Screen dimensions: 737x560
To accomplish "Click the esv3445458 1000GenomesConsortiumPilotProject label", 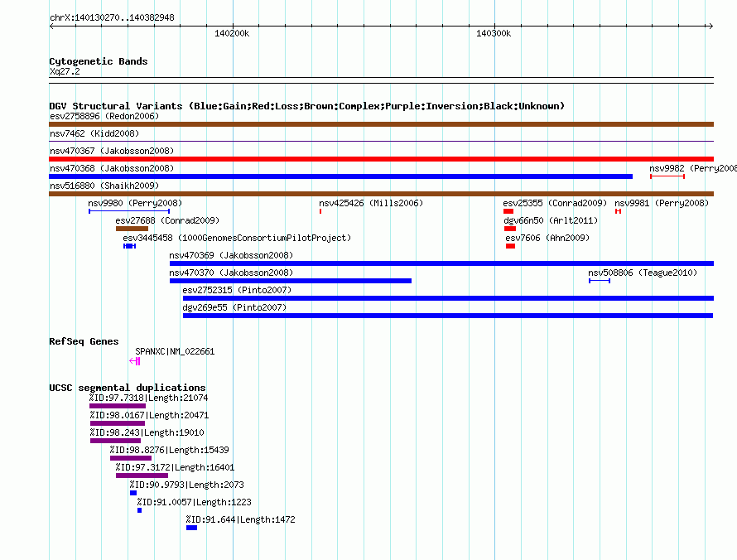I will 237,238.
